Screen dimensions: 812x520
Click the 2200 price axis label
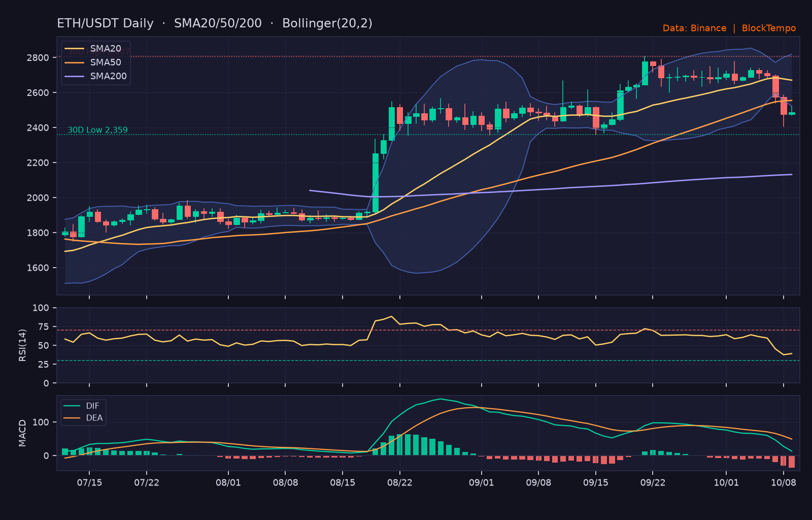(x=38, y=162)
